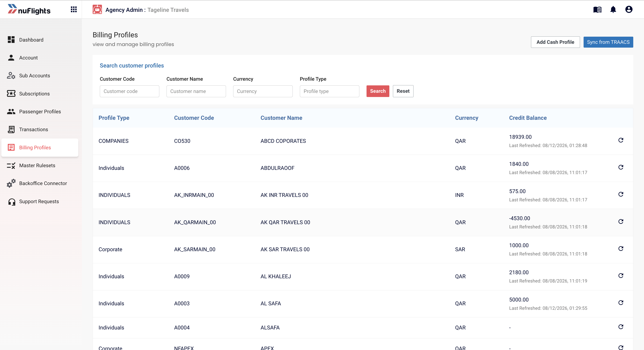Select Billing Profiles in the sidebar

coord(40,148)
